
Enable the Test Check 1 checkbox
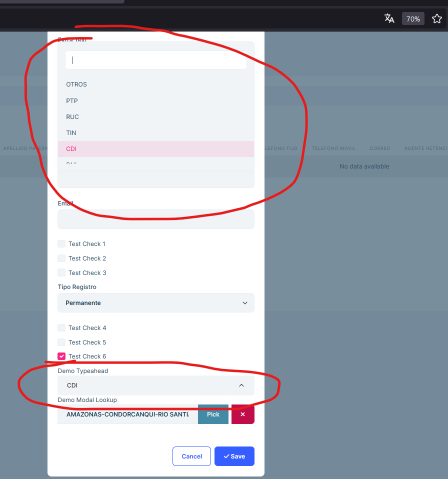click(x=61, y=244)
